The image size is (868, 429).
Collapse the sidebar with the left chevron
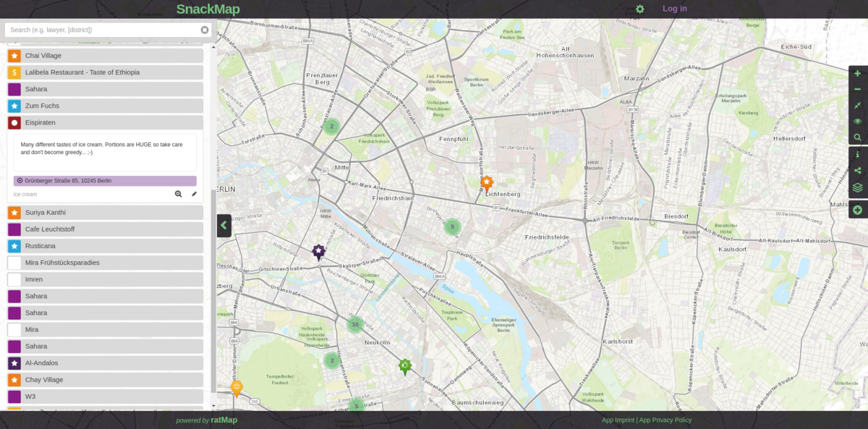pyautogui.click(x=224, y=226)
